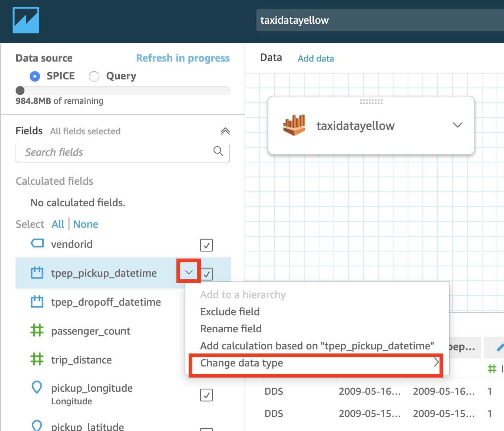Choose Exclude field from the menu
This screenshot has width=504, height=431.
pyautogui.click(x=230, y=312)
